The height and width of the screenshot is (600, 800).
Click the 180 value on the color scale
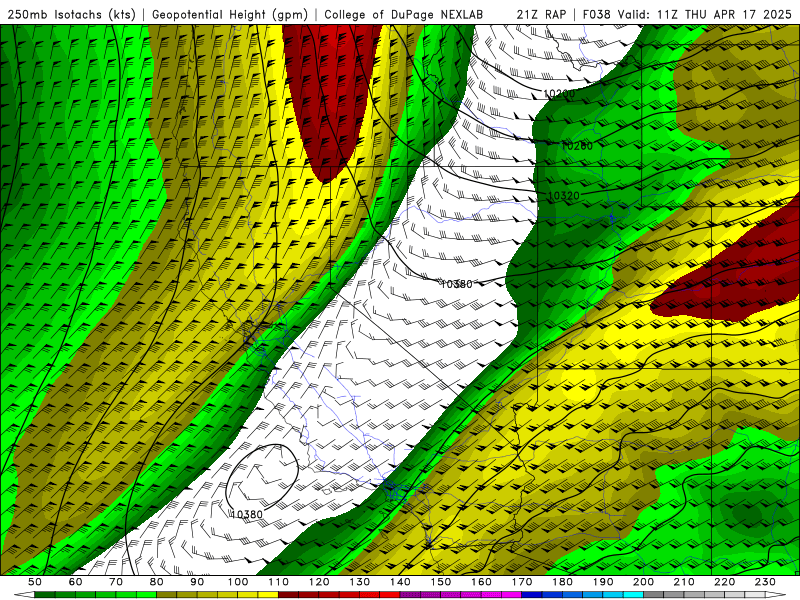coord(562,582)
